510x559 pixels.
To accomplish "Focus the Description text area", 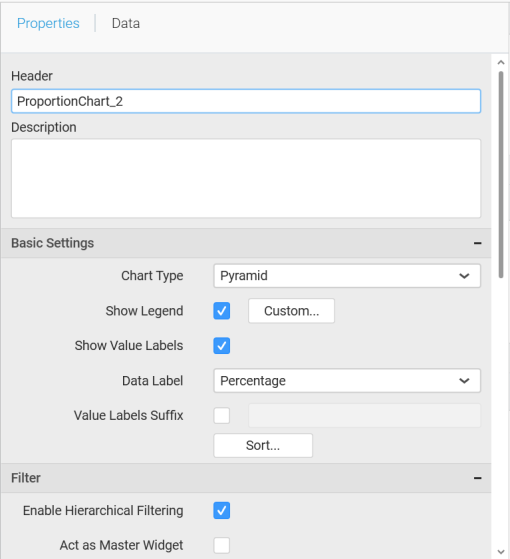I will click(x=246, y=178).
